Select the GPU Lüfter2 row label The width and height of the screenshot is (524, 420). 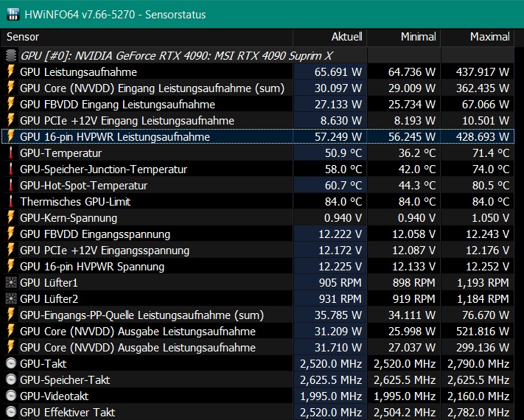pos(49,299)
